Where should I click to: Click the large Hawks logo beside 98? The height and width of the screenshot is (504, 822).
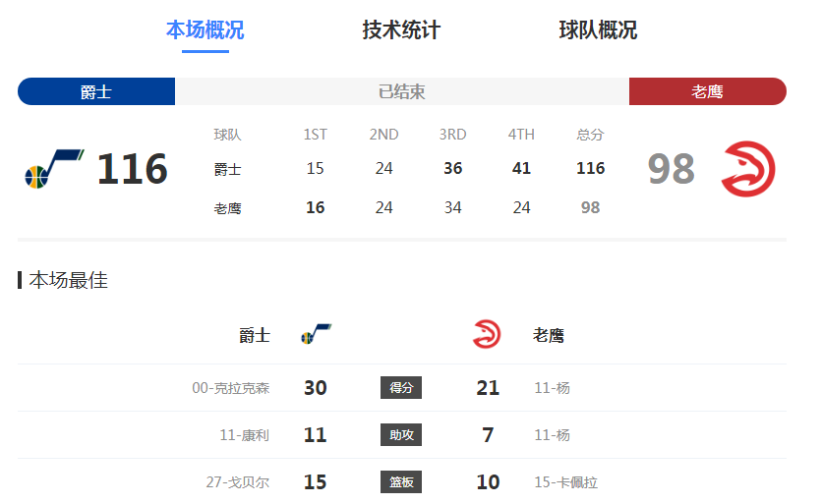(x=748, y=169)
